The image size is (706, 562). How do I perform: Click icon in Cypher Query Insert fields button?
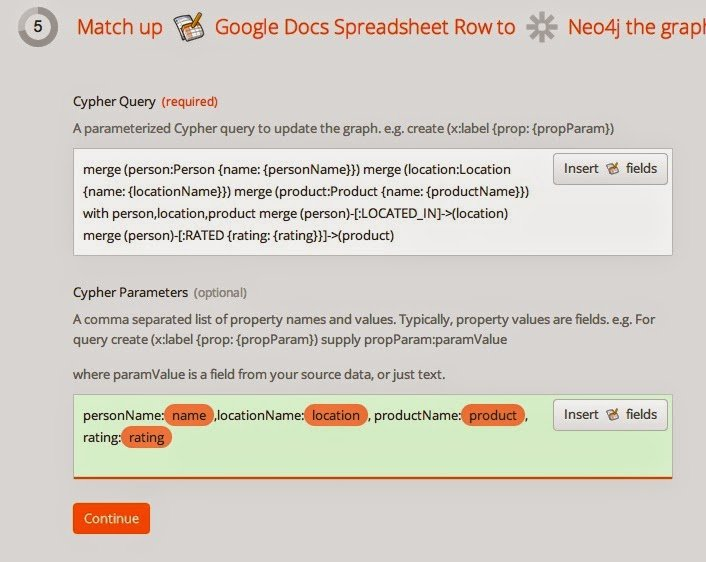(x=612, y=169)
